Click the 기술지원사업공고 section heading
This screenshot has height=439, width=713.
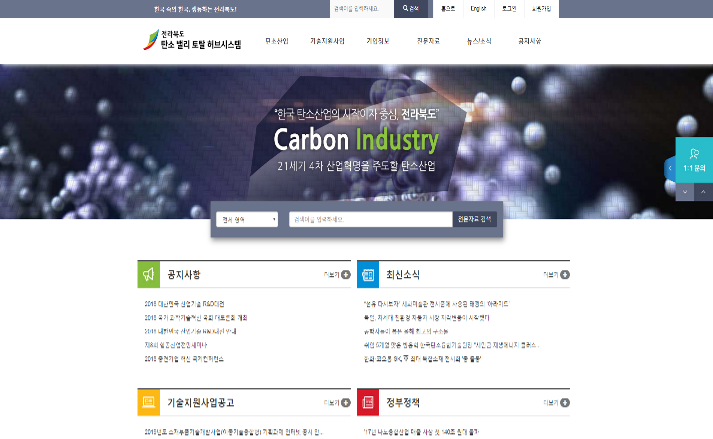201,403
